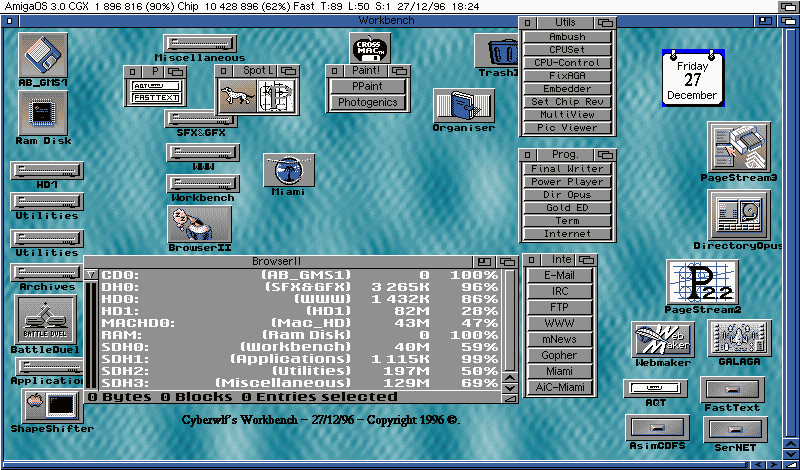The height and width of the screenshot is (470, 800).
Task: Launch Term from Prog. panel
Action: click(567, 220)
